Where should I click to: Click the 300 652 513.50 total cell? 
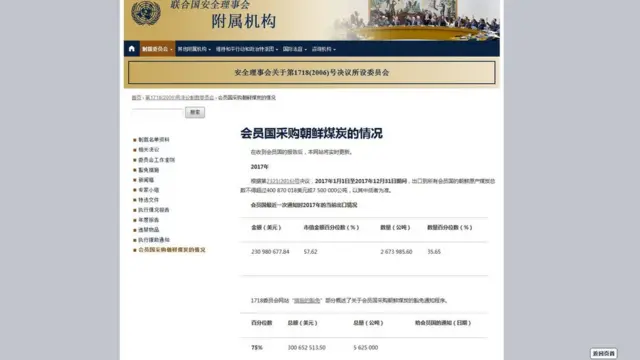pyautogui.click(x=307, y=348)
